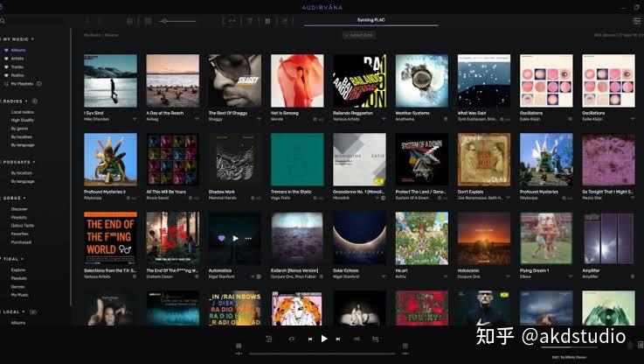Toggle repeat mode

point(375,339)
